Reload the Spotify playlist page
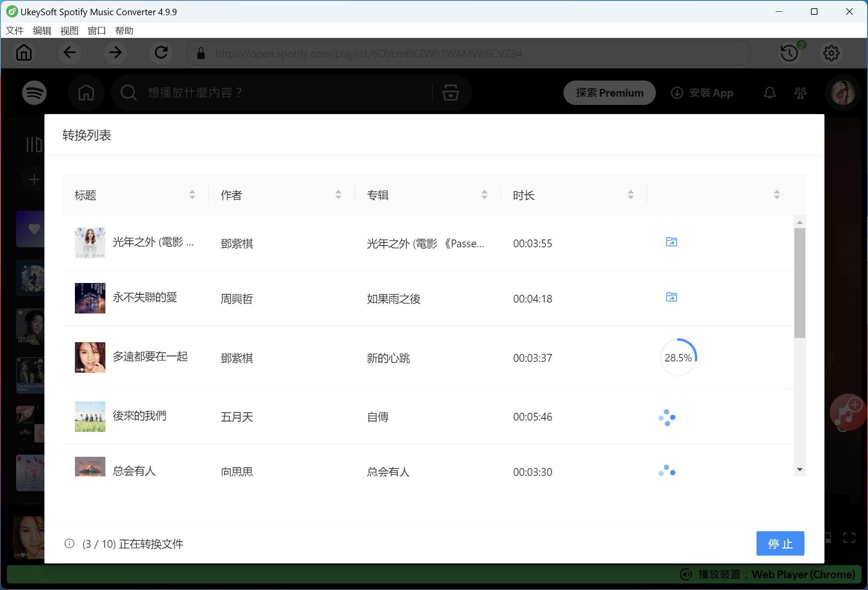868x590 pixels. [x=161, y=53]
